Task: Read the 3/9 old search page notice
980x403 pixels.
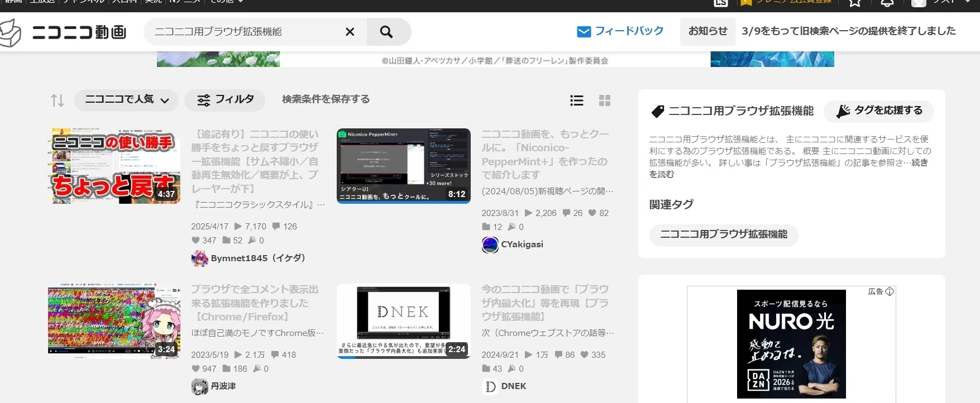Action: click(849, 31)
